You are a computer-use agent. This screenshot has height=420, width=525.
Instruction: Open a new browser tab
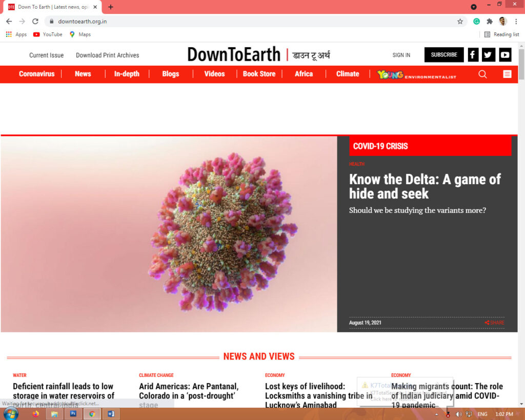coord(111,7)
